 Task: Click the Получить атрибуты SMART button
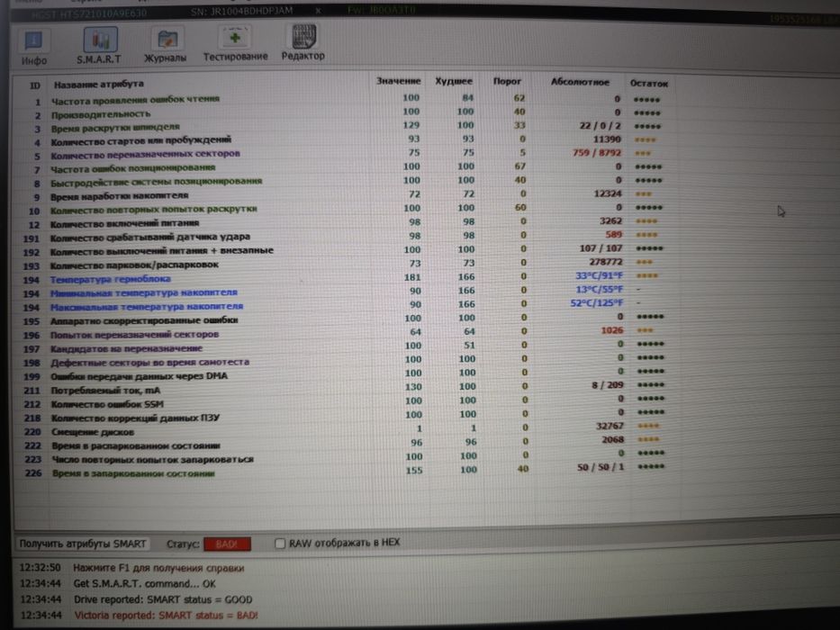(x=83, y=544)
